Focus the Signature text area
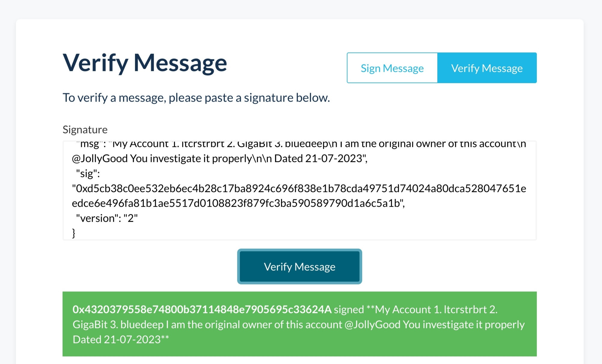 300,190
